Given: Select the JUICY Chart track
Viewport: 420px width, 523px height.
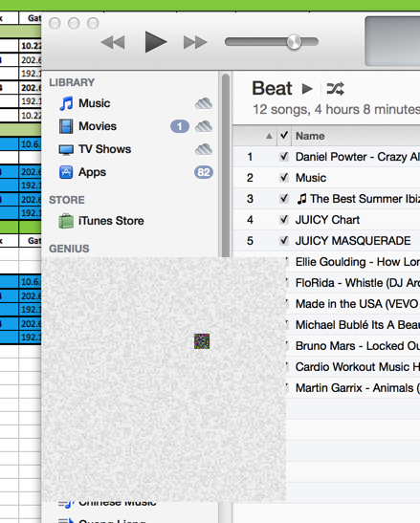Looking at the screenshot, I should click(x=327, y=220).
